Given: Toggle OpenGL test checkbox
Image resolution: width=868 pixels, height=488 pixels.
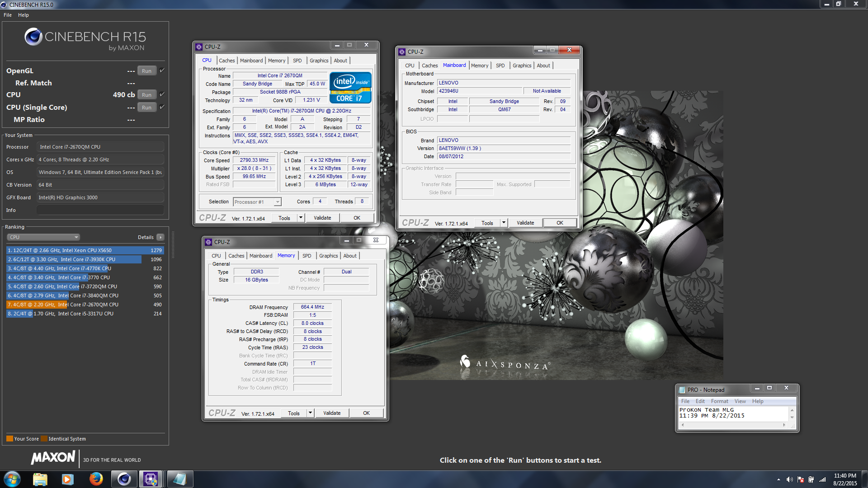Looking at the screenshot, I should point(162,70).
